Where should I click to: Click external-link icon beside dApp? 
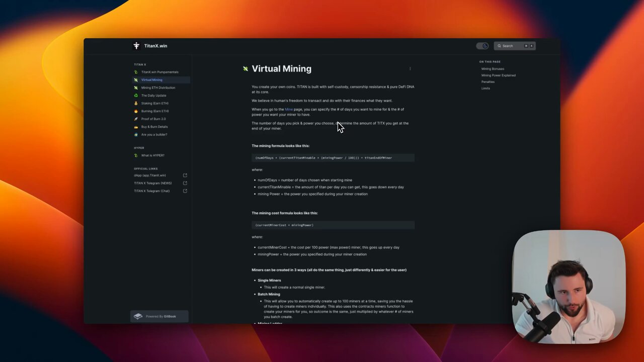[x=185, y=175]
